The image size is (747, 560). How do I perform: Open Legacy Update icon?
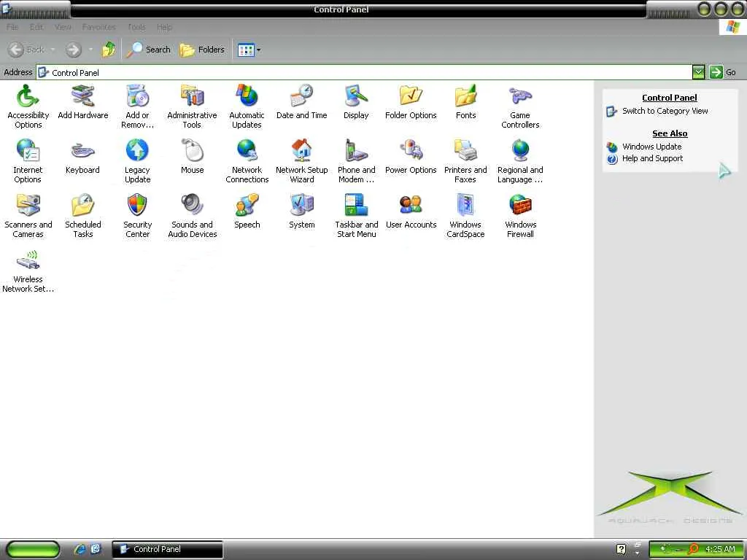[137, 161]
